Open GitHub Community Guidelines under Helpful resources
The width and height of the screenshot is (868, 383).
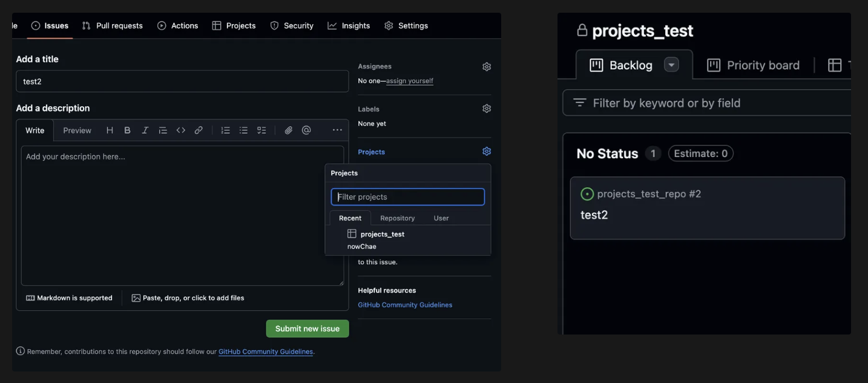pyautogui.click(x=405, y=305)
